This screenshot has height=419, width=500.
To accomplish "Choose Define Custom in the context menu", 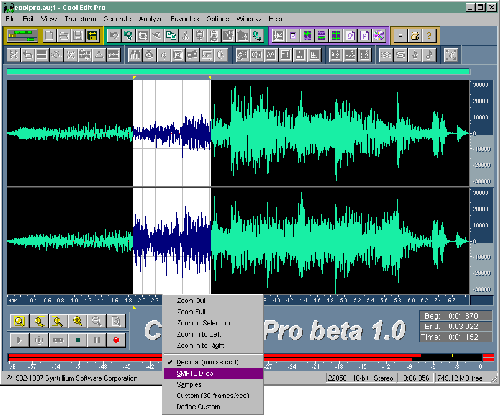I will [x=213, y=407].
